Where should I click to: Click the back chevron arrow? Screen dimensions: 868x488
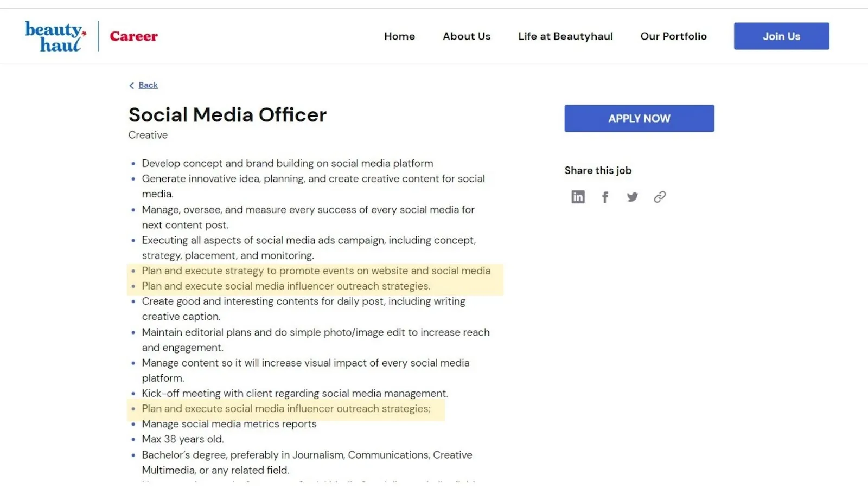[x=132, y=85]
